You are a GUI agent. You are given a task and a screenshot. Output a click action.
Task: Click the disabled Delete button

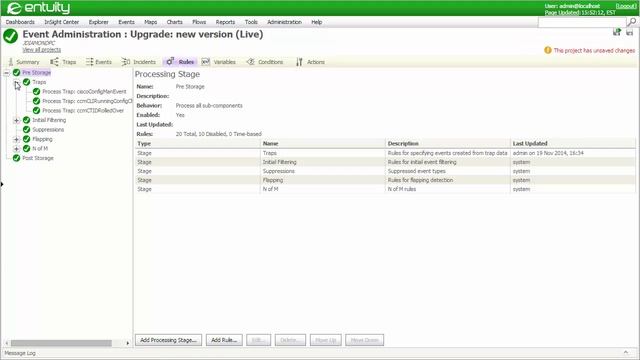290,340
